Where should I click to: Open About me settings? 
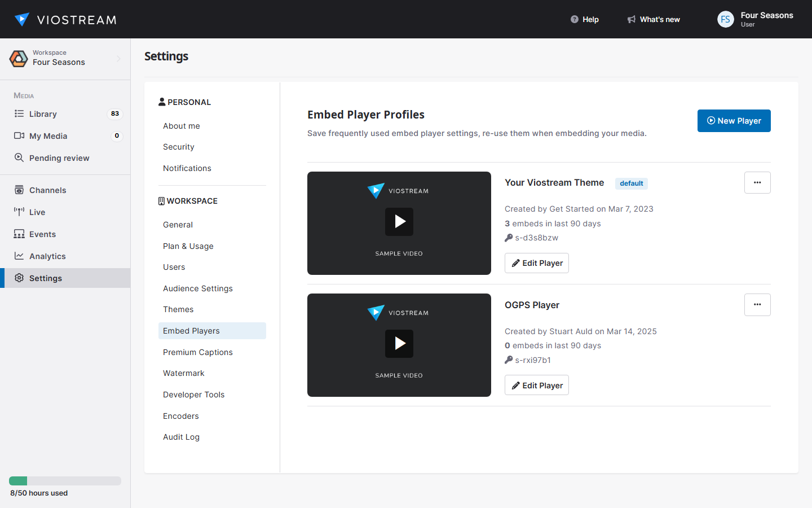point(212,126)
